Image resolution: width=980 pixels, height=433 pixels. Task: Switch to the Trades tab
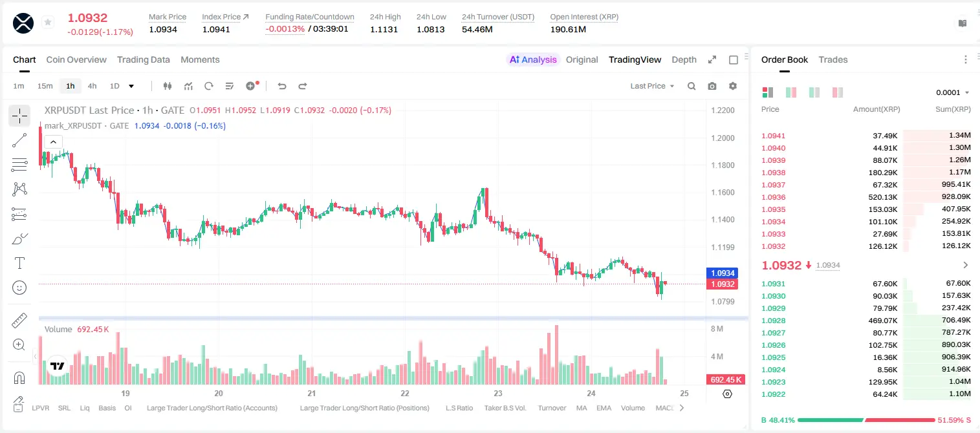coord(833,59)
